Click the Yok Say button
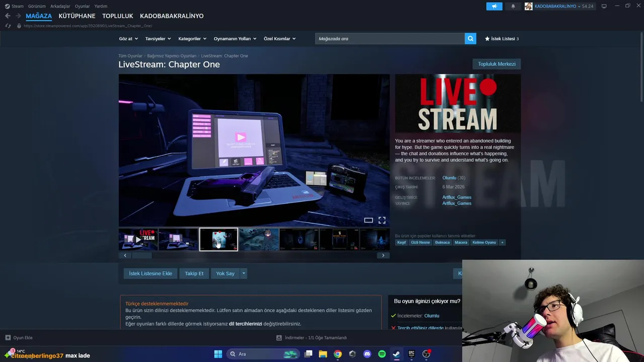 pyautogui.click(x=225, y=274)
